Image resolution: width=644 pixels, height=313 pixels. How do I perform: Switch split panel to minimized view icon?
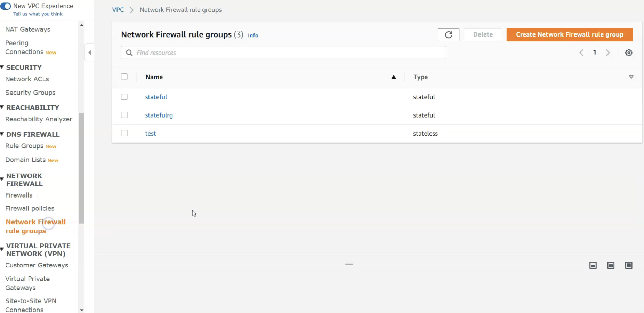point(593,266)
